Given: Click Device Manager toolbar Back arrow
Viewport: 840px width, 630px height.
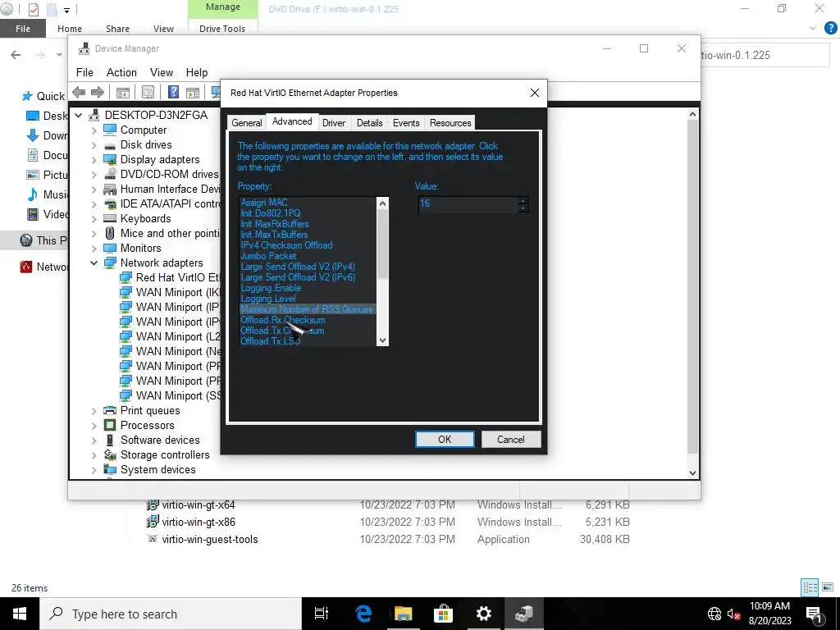Looking at the screenshot, I should pos(79,93).
